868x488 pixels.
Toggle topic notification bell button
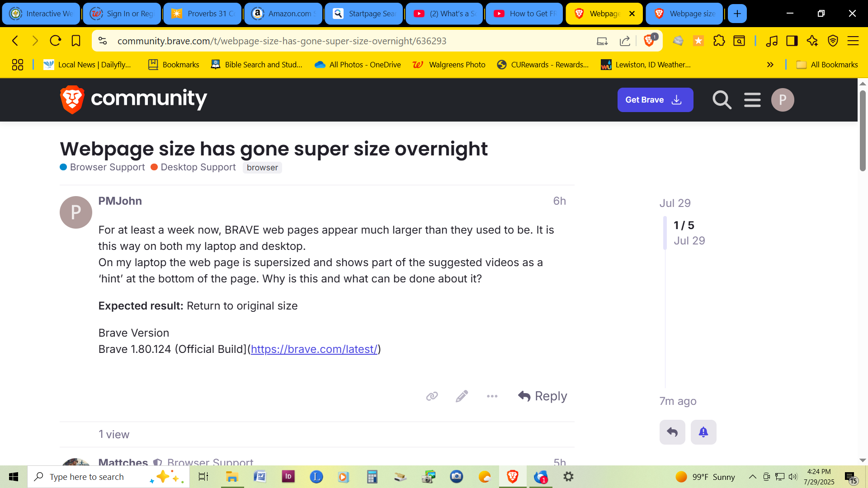[x=703, y=432]
